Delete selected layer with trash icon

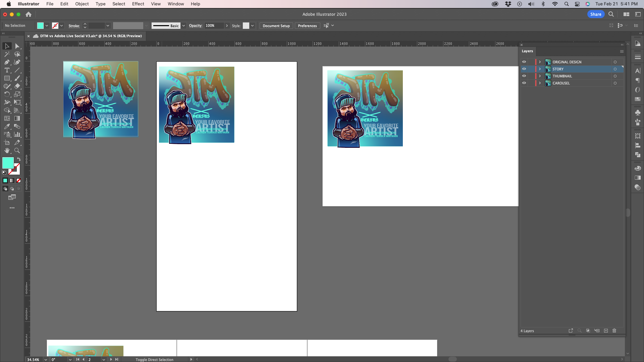(x=614, y=331)
